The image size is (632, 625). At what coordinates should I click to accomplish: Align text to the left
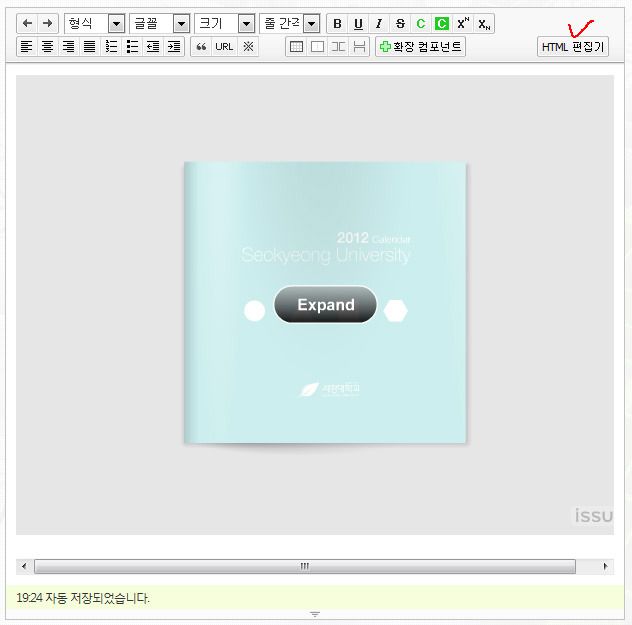point(27,47)
